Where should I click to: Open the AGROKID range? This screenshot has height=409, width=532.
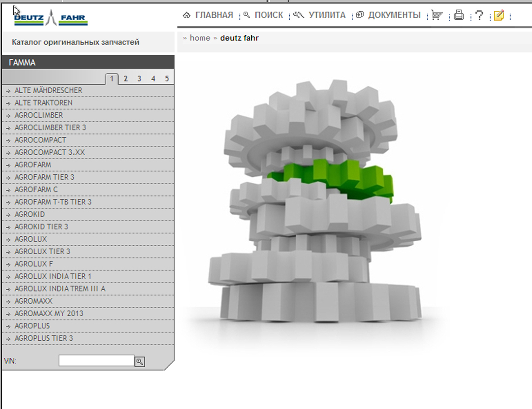30,214
